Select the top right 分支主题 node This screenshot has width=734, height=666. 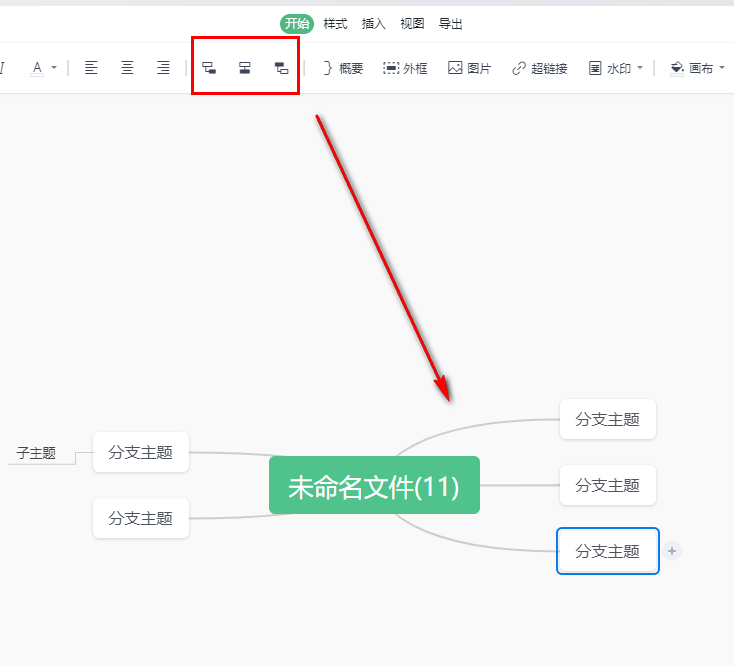tap(608, 419)
